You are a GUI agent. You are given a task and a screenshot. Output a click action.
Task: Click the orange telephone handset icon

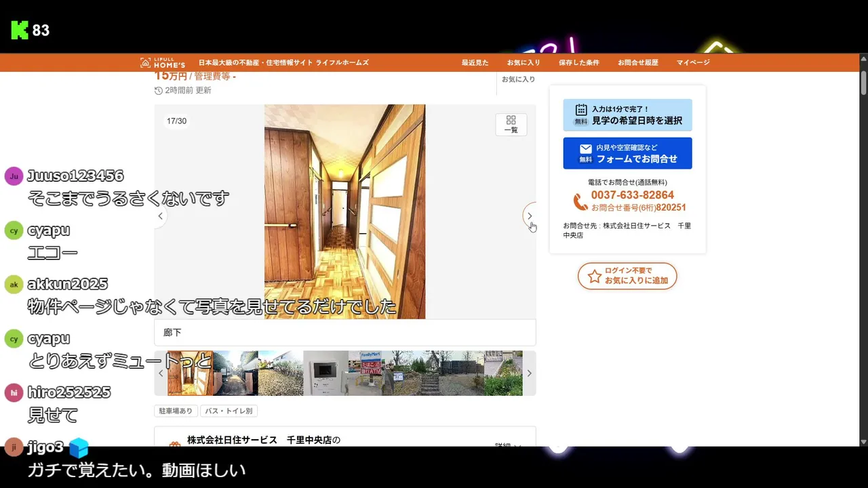580,202
